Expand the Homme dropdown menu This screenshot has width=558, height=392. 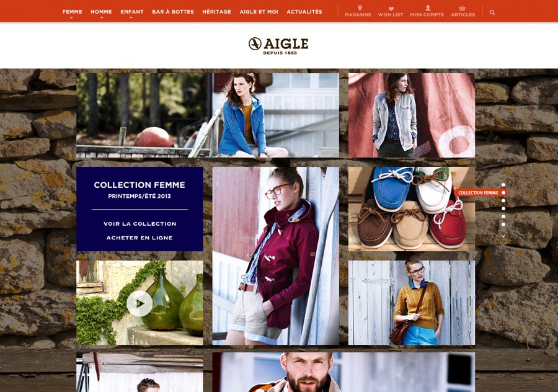pyautogui.click(x=101, y=12)
